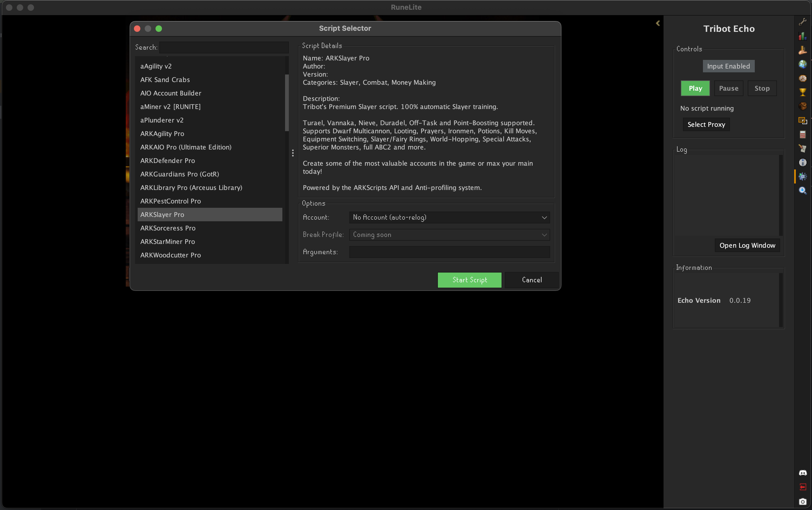Open the Notes quill icon
Image resolution: width=812 pixels, height=510 pixels.
click(803, 148)
